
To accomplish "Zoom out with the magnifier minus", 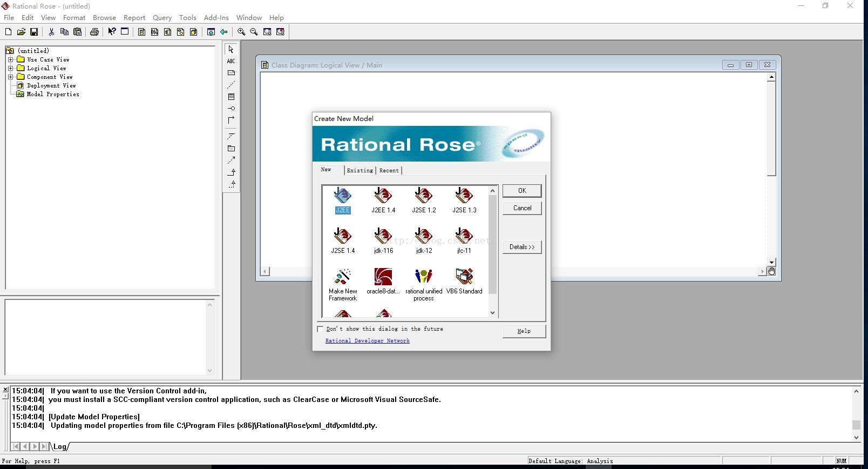I will coord(254,32).
